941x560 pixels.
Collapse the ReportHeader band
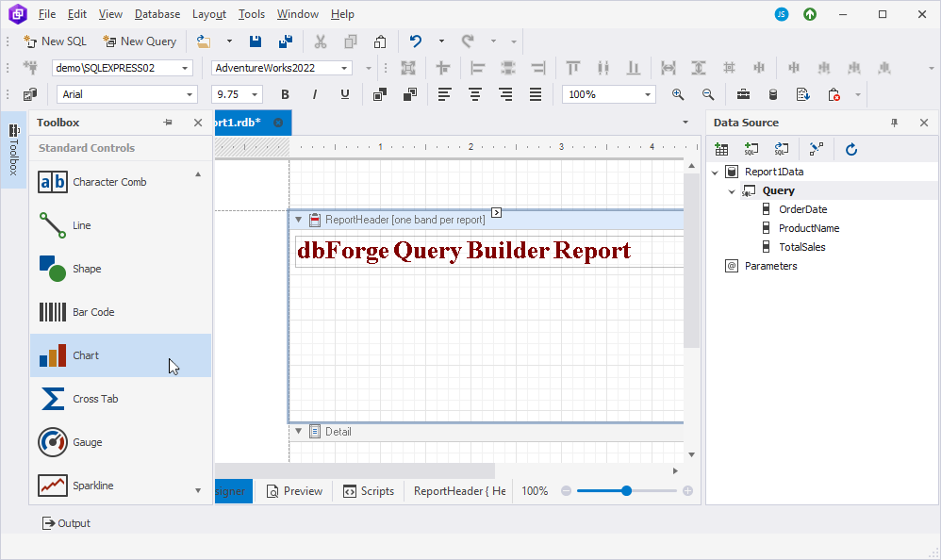click(x=298, y=220)
